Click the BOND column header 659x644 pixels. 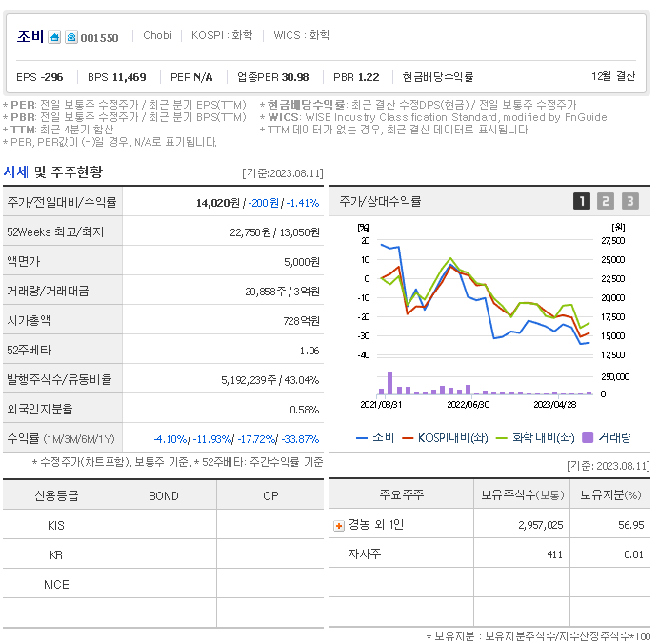[164, 496]
